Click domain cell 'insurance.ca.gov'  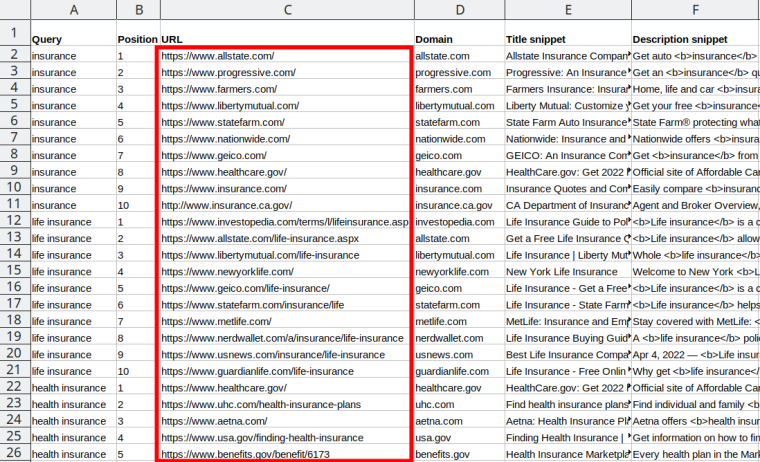click(459, 205)
